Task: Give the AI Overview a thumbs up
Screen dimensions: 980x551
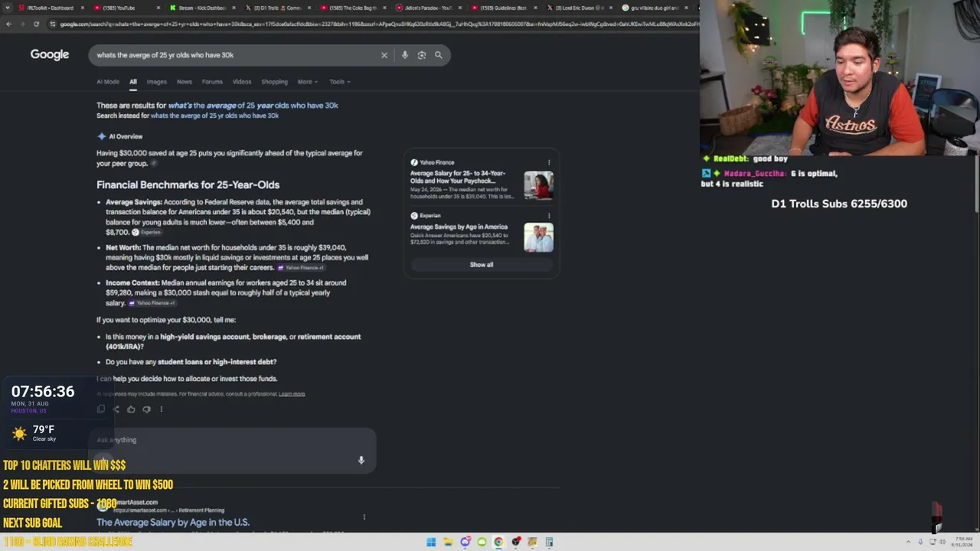Action: pos(131,409)
